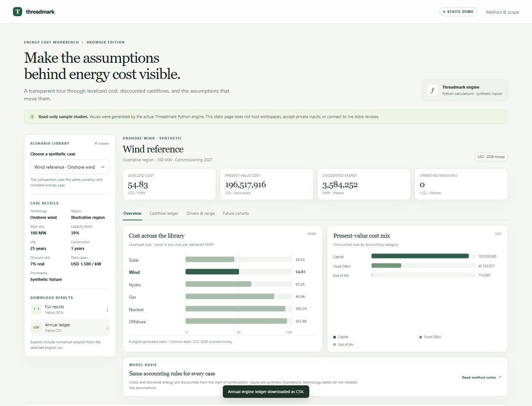
Task: Click the CSV icon beside Annual ledger
Action: tap(36, 327)
